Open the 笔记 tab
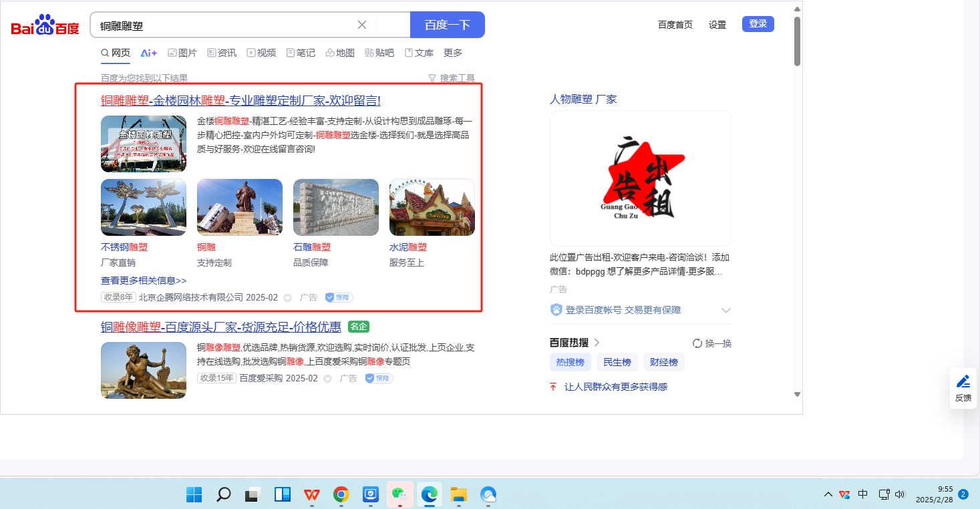980x509 pixels. click(x=301, y=53)
